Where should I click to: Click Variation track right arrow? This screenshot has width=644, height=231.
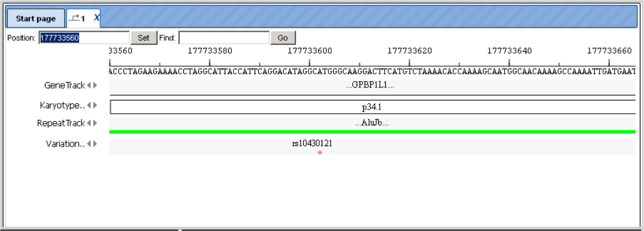pyautogui.click(x=95, y=144)
